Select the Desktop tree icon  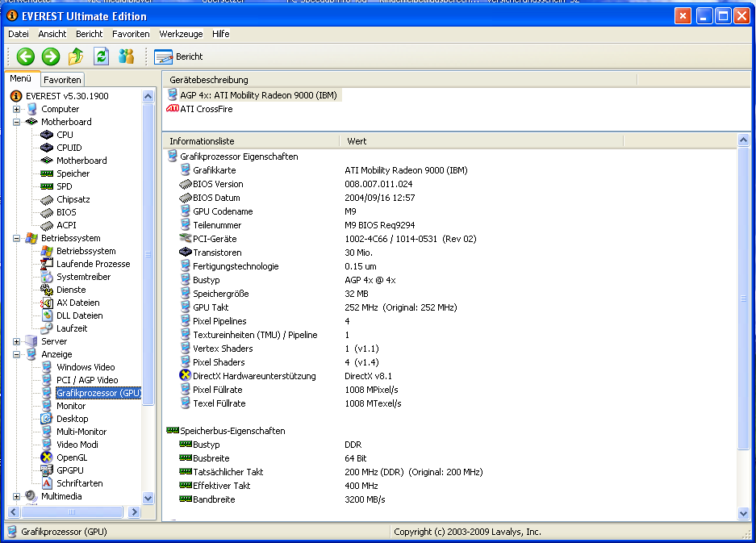click(x=46, y=419)
